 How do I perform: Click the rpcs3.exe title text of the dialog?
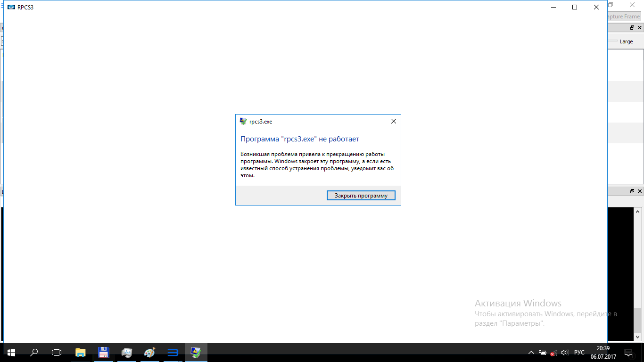tap(261, 122)
